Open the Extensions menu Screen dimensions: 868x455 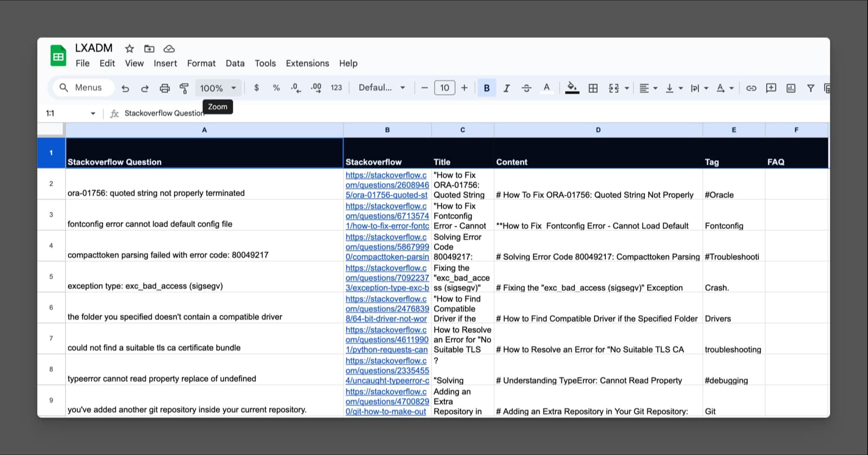coord(307,63)
